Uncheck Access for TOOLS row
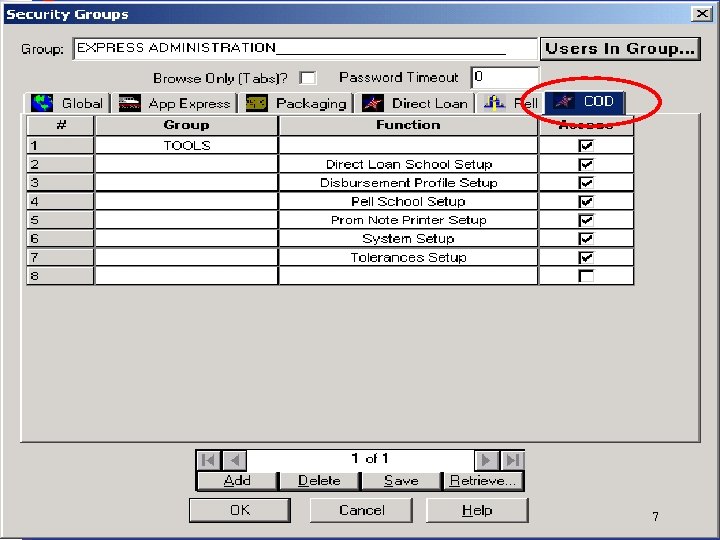 click(x=586, y=146)
